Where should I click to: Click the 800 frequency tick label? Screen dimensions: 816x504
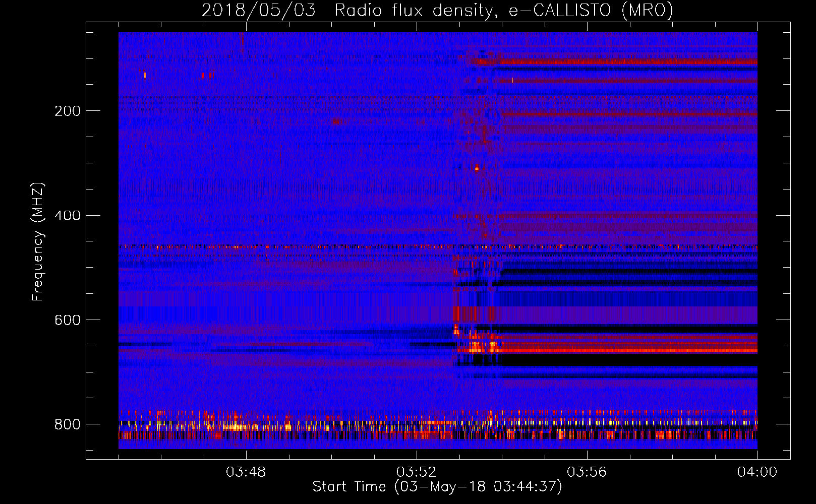click(67, 424)
